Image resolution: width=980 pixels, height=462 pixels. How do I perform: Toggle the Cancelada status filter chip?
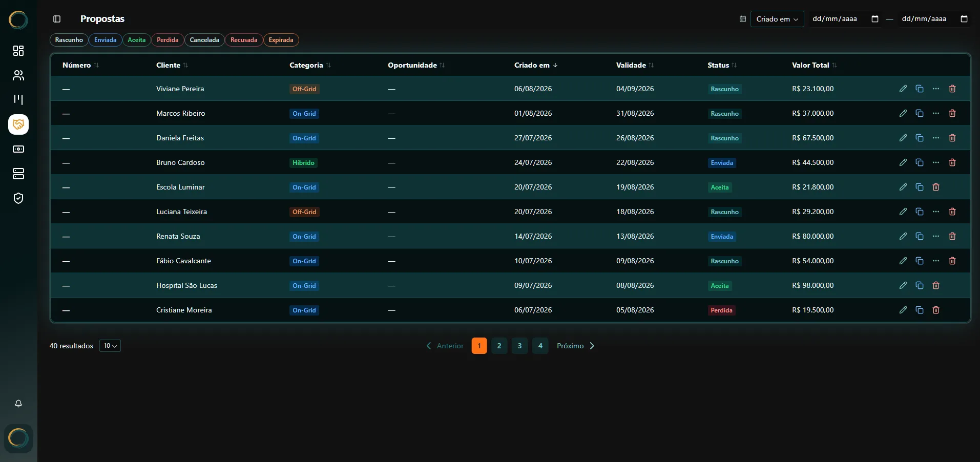tap(204, 40)
